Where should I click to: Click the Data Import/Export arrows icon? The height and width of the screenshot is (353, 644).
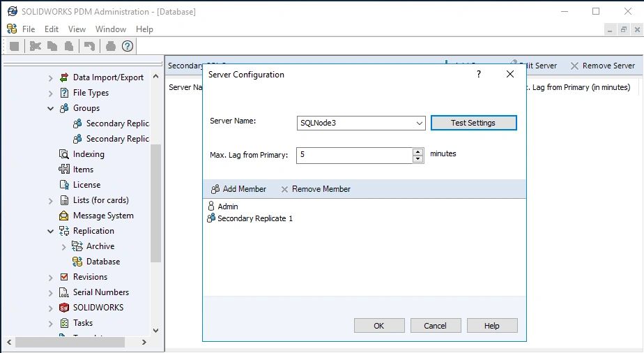point(64,77)
